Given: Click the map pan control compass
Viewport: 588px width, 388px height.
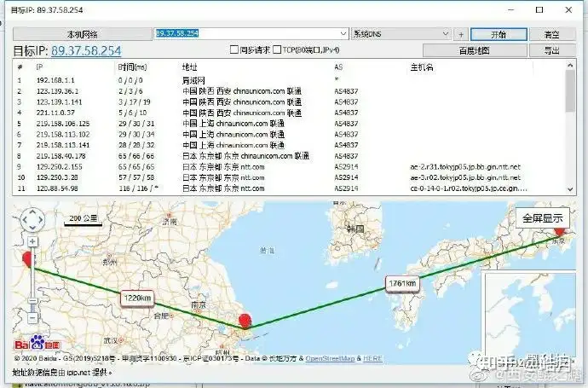Looking at the screenshot, I should click(32, 219).
